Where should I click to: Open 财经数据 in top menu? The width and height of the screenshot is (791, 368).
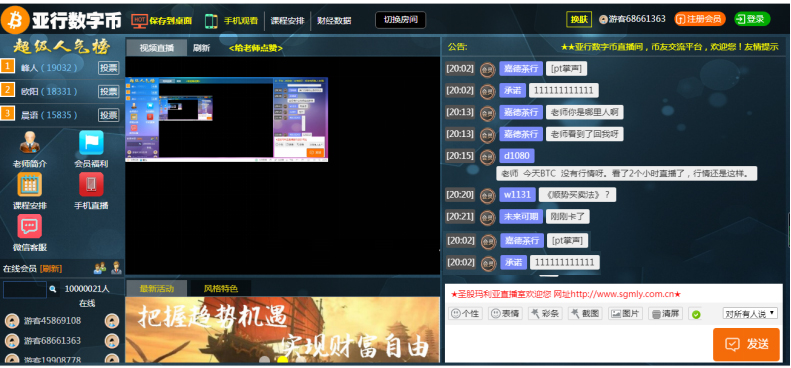[x=334, y=21]
